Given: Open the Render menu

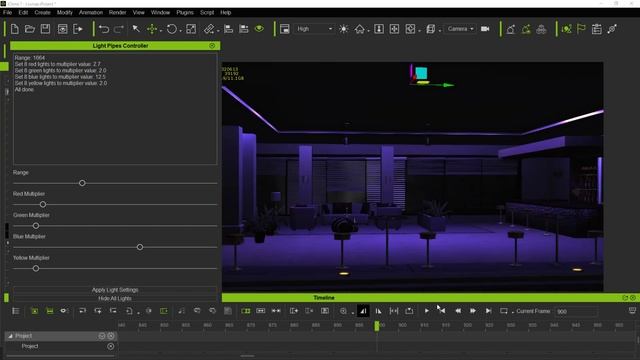Looking at the screenshot, I should point(118,12).
